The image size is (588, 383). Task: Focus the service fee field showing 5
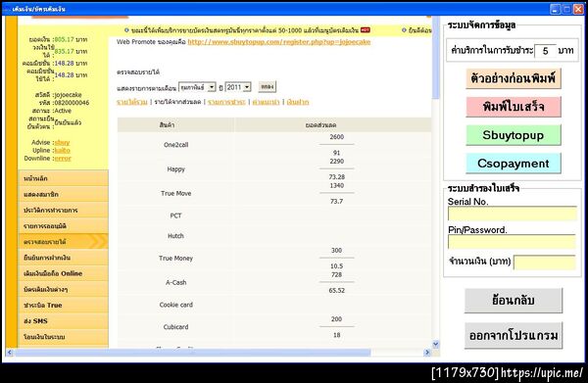[545, 51]
